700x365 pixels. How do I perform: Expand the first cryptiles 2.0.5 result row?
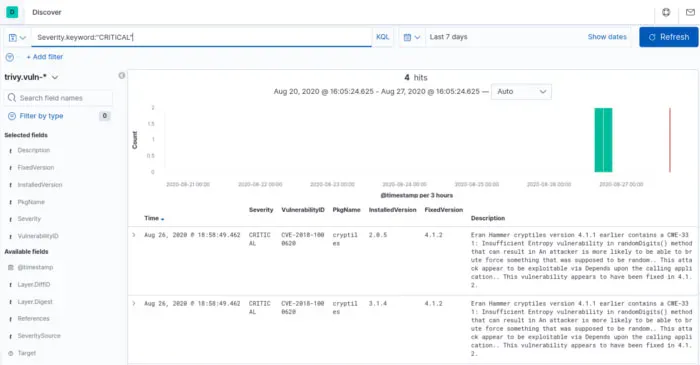point(133,235)
